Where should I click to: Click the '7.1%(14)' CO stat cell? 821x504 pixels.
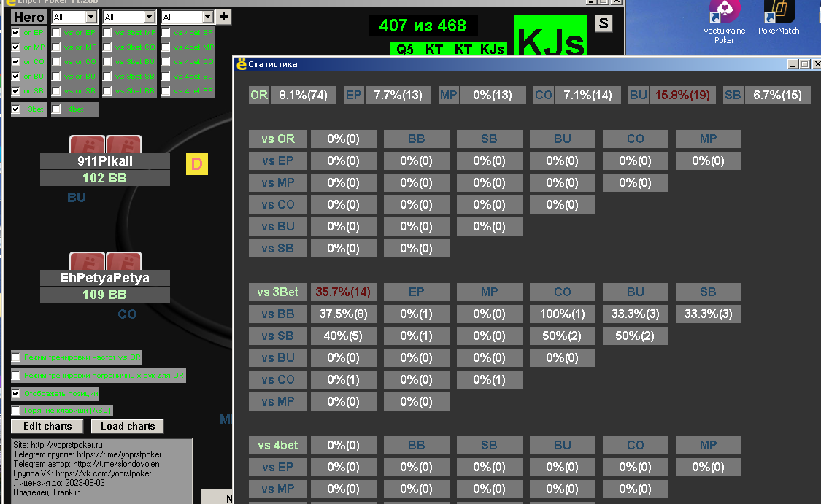pyautogui.click(x=587, y=96)
